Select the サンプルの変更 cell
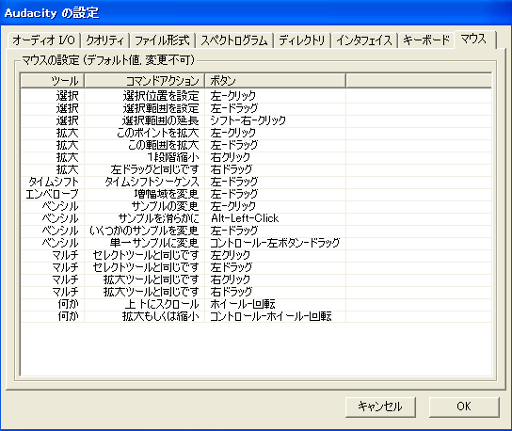The height and width of the screenshot is (431, 512). pos(144,206)
